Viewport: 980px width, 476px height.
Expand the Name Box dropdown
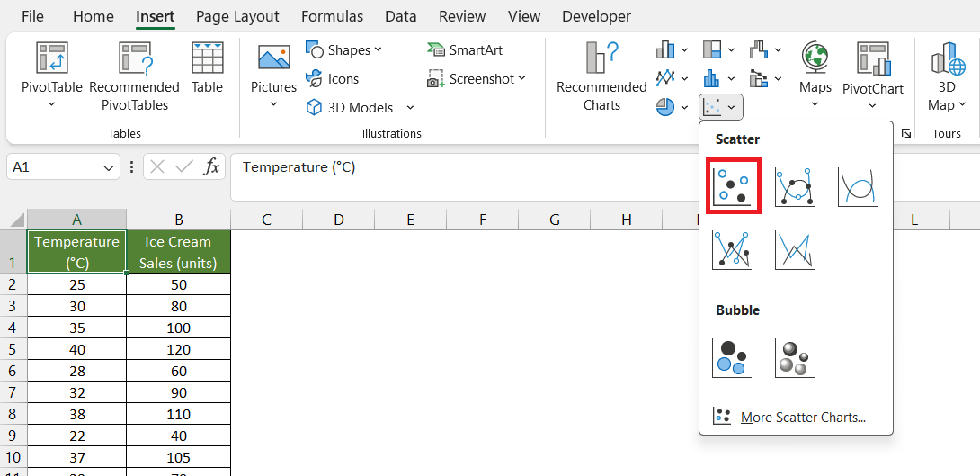(107, 167)
